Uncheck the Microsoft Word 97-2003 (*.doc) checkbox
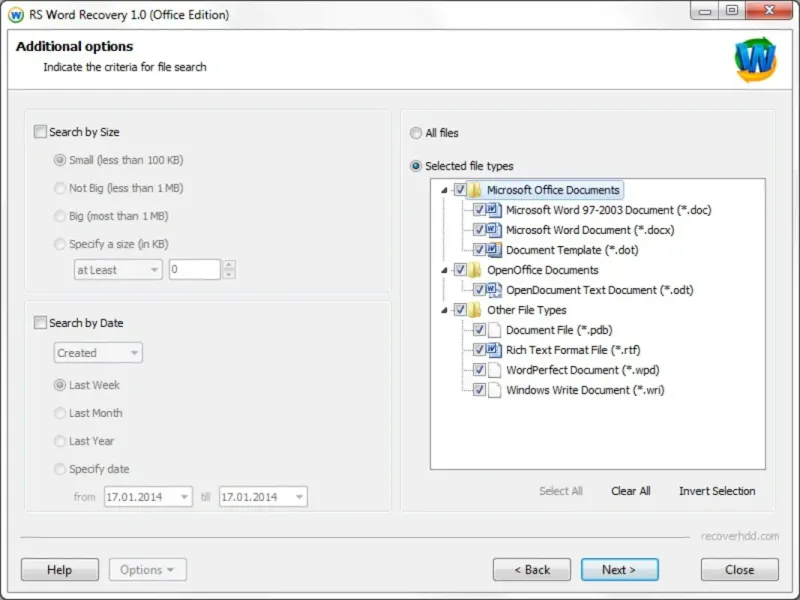The width and height of the screenshot is (800, 600). click(479, 210)
